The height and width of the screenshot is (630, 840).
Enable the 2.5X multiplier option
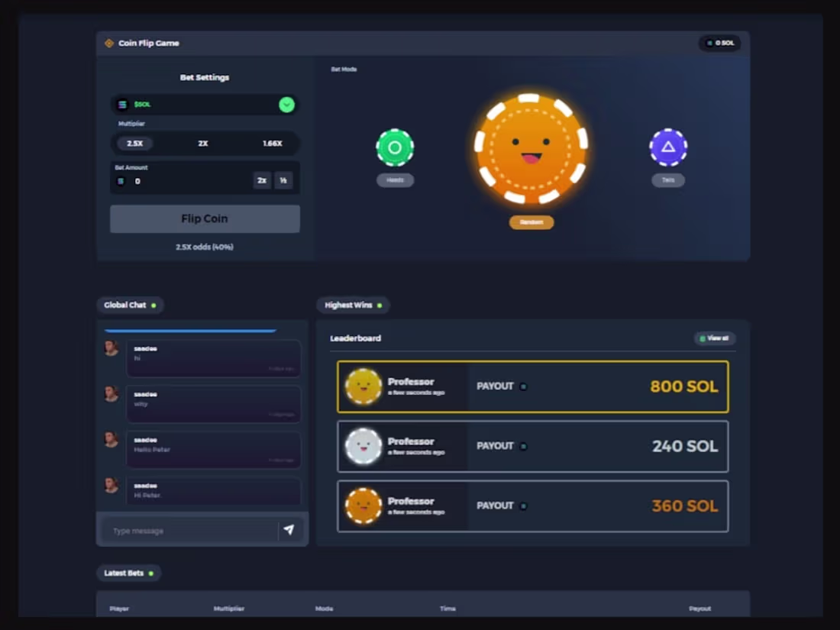click(135, 144)
